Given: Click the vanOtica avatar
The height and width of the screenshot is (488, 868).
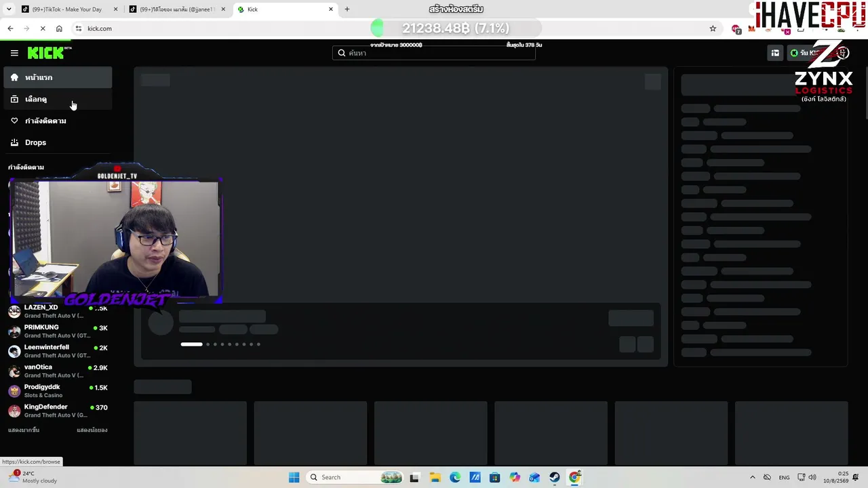Looking at the screenshot, I should pos(14,371).
